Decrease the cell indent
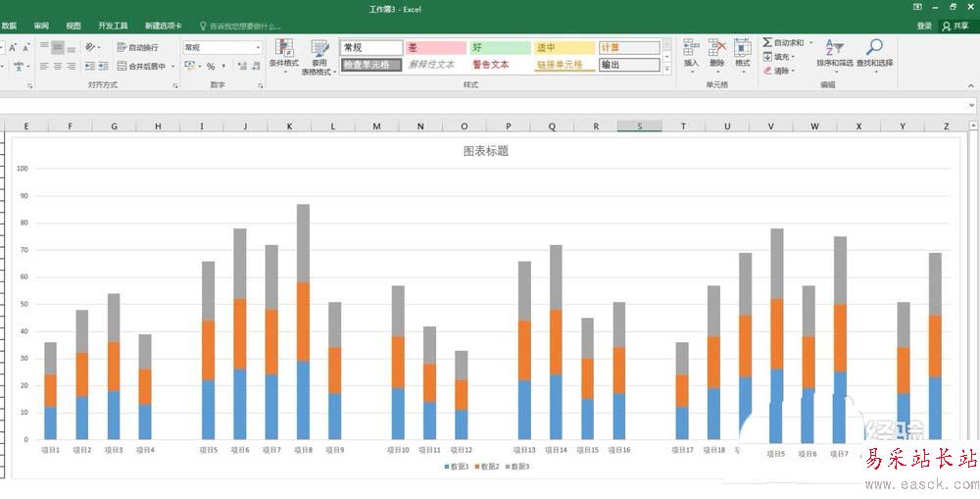This screenshot has width=980, height=499. coord(90,67)
